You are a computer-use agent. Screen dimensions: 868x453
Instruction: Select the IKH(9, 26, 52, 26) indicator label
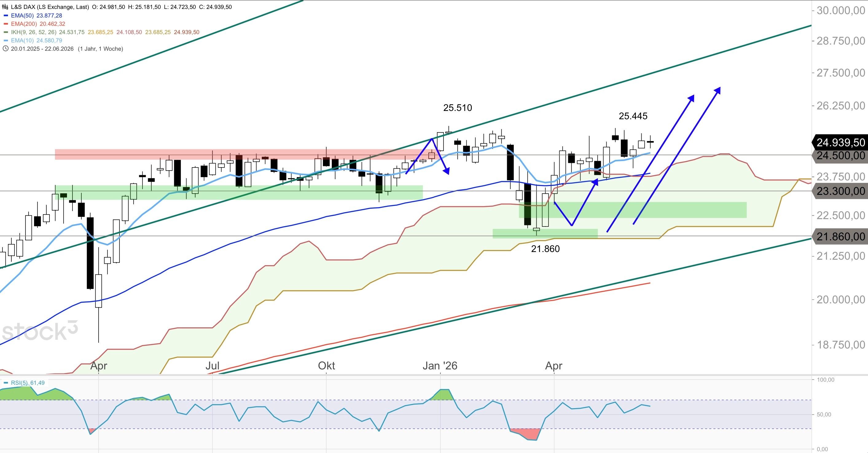[34, 32]
